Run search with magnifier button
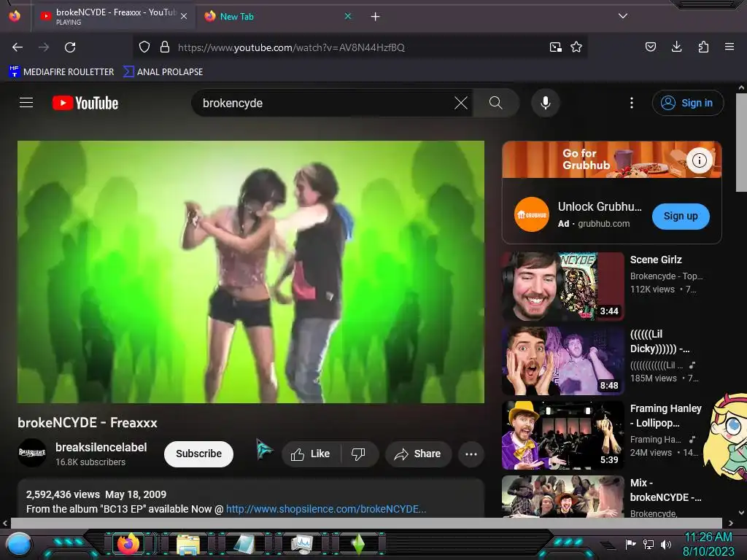 [x=495, y=103]
